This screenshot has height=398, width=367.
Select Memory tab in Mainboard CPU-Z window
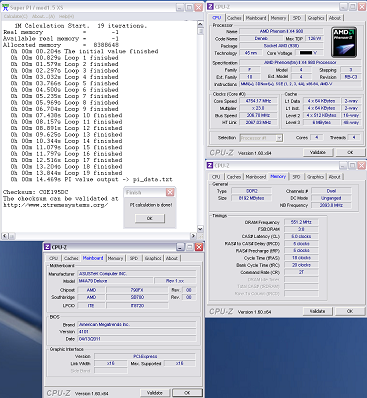click(115, 258)
